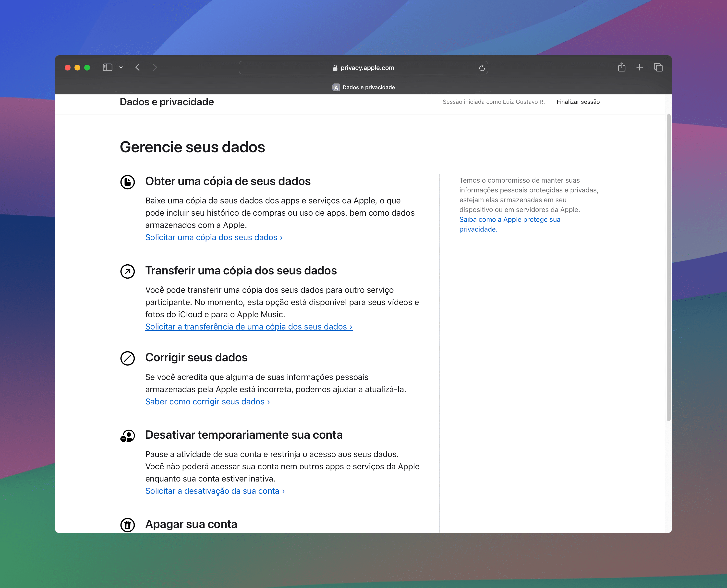The height and width of the screenshot is (588, 727).
Task: Click Sessão iniciada como Luiz Gustavo R. text
Action: pos(494,102)
